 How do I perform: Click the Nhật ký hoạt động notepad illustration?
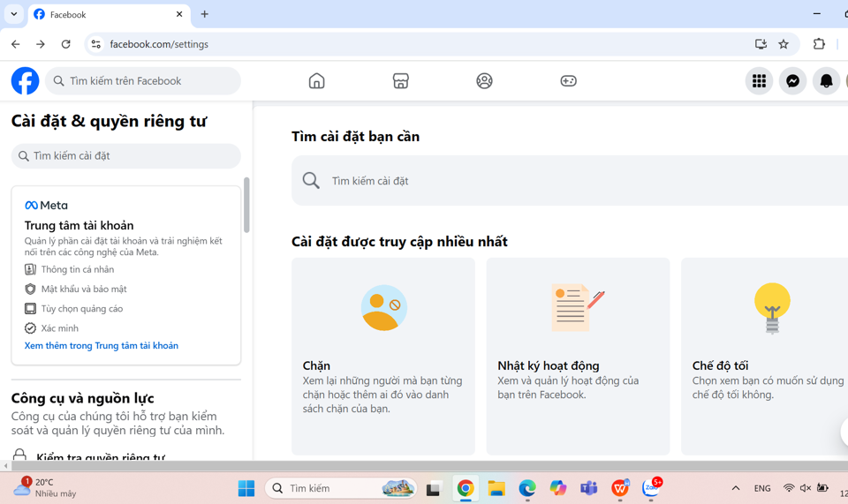click(x=578, y=307)
